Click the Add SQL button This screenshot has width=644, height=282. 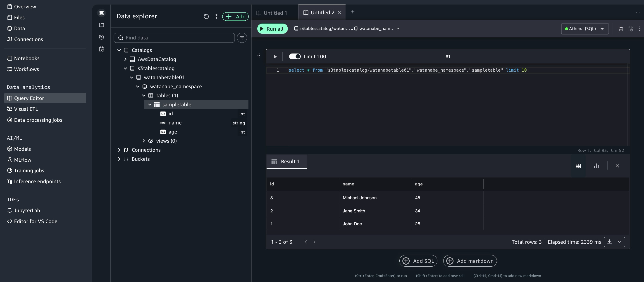pos(418,261)
